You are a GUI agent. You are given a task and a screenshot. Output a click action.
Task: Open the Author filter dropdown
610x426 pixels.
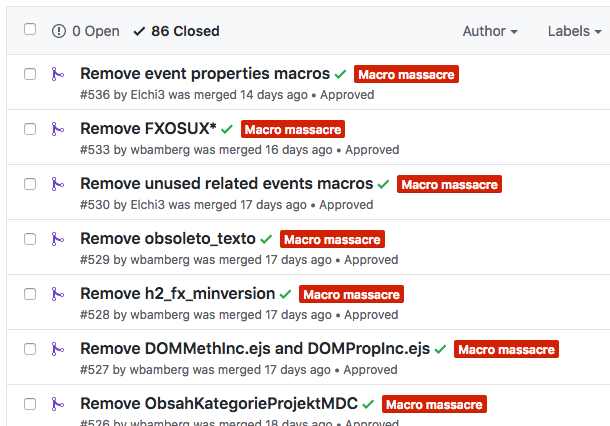pyautogui.click(x=490, y=31)
